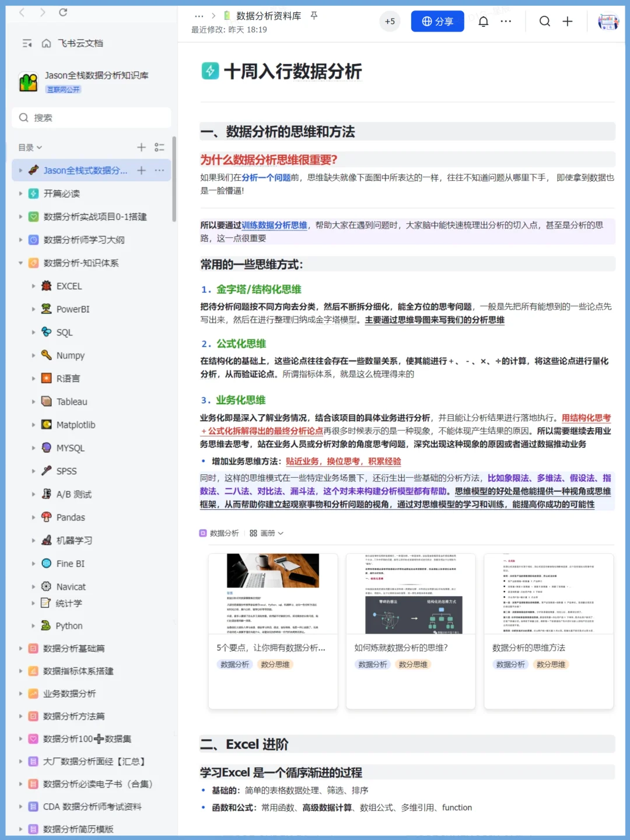Click the 训练数据分析思维 link
This screenshot has width=630, height=840.
(x=274, y=225)
